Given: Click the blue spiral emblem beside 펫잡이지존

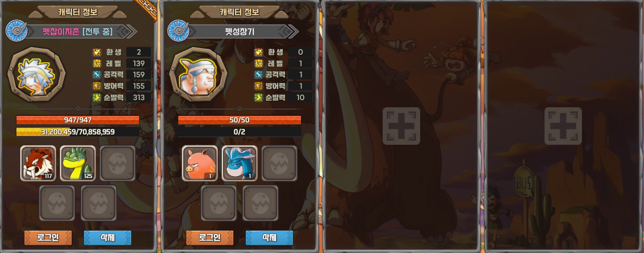Looking at the screenshot, I should (x=16, y=31).
